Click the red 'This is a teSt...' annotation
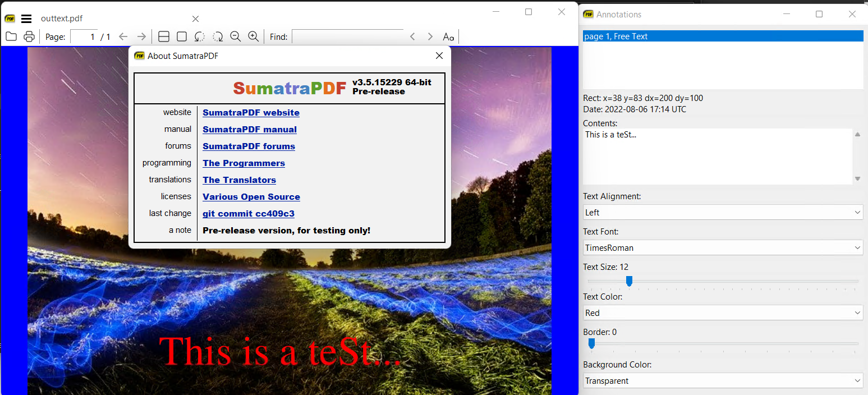868x395 pixels. coord(280,351)
